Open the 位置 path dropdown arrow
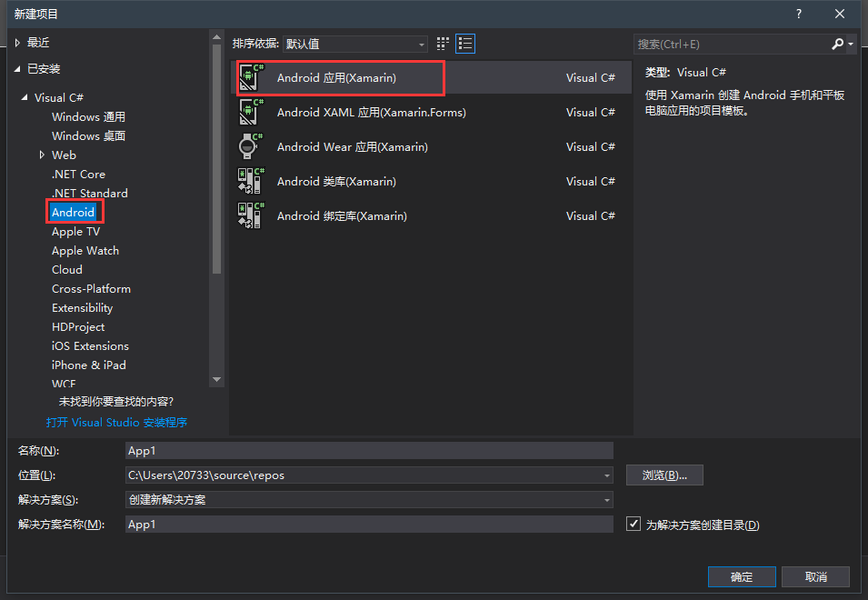Image resolution: width=868 pixels, height=600 pixels. tap(607, 475)
